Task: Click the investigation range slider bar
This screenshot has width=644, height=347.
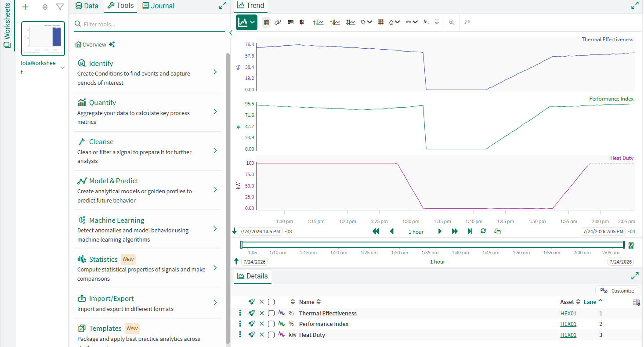Action: (433, 245)
